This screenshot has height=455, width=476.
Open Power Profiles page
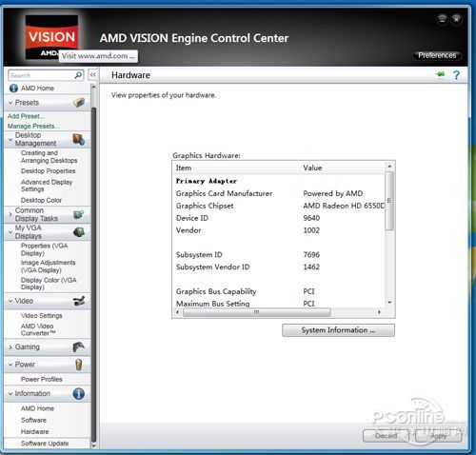pyautogui.click(x=42, y=379)
